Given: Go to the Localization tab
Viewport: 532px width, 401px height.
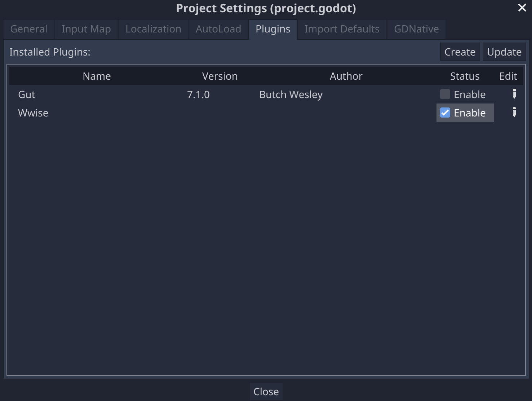Looking at the screenshot, I should (153, 29).
